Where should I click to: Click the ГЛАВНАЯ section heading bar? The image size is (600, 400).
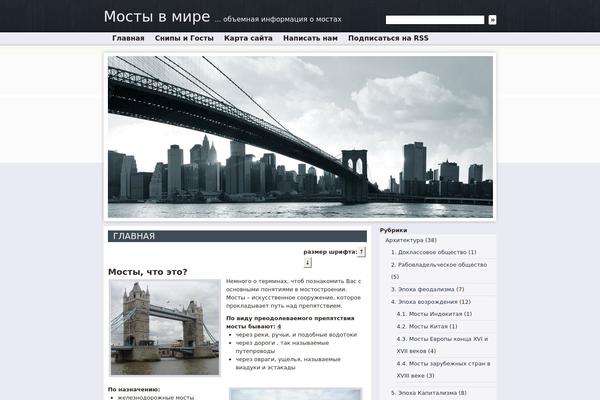(x=237, y=236)
